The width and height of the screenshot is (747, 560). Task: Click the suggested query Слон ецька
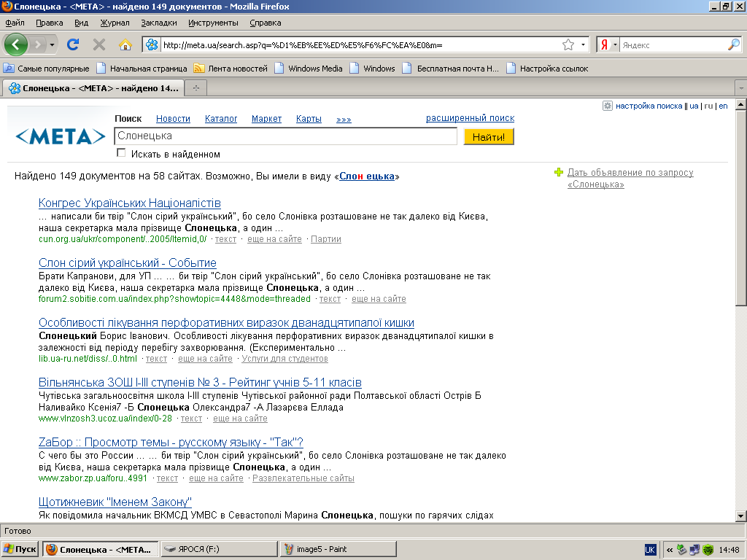click(x=367, y=176)
